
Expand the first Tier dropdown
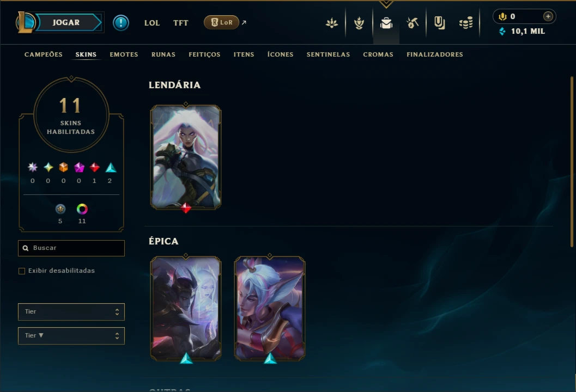click(x=71, y=311)
